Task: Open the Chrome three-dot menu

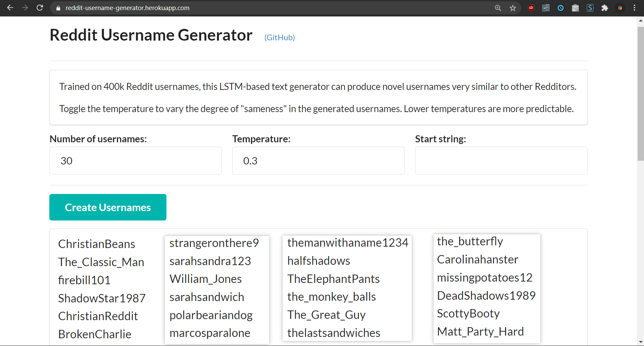Action: pos(634,8)
